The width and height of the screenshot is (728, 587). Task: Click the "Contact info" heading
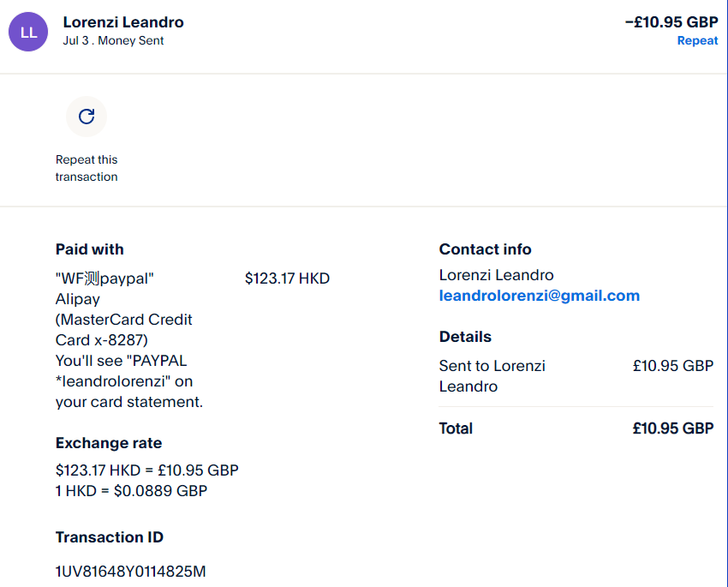click(485, 249)
